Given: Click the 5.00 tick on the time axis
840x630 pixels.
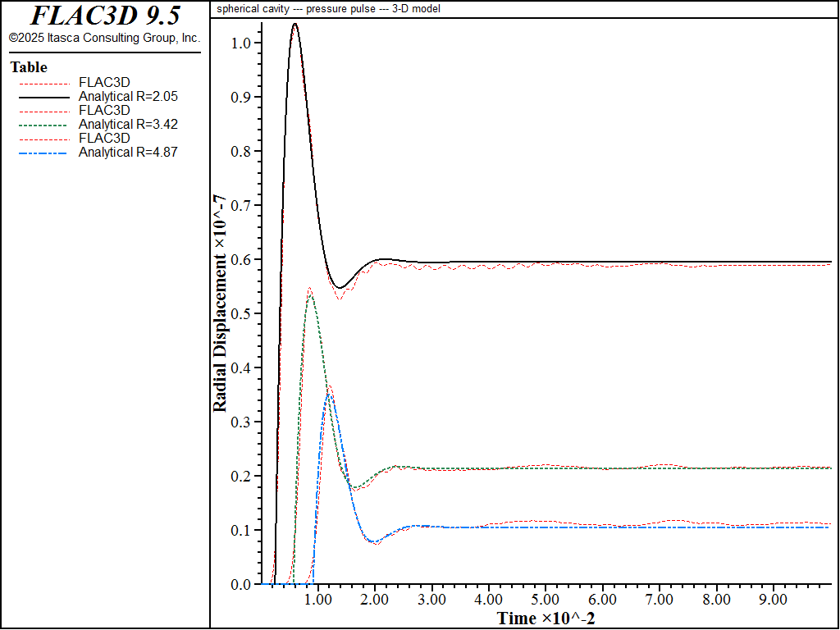Looking at the screenshot, I should (546, 599).
